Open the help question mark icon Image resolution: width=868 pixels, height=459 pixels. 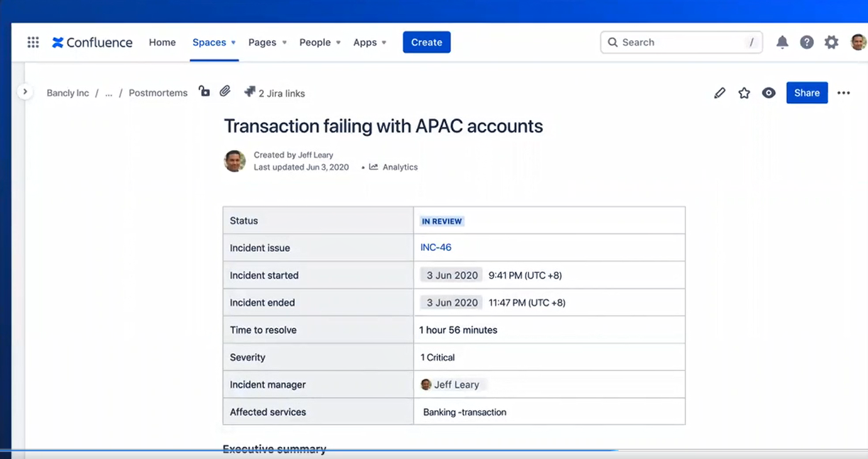click(806, 42)
